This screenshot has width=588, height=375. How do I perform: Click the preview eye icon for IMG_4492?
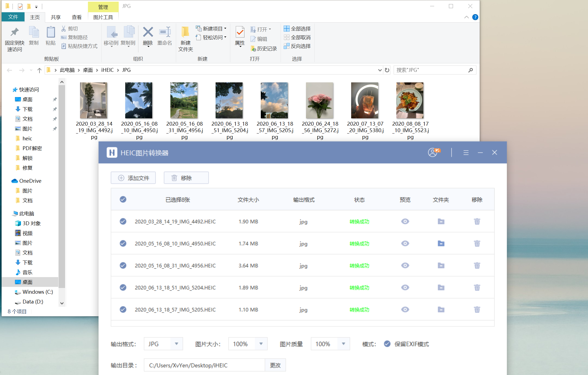pyautogui.click(x=405, y=221)
